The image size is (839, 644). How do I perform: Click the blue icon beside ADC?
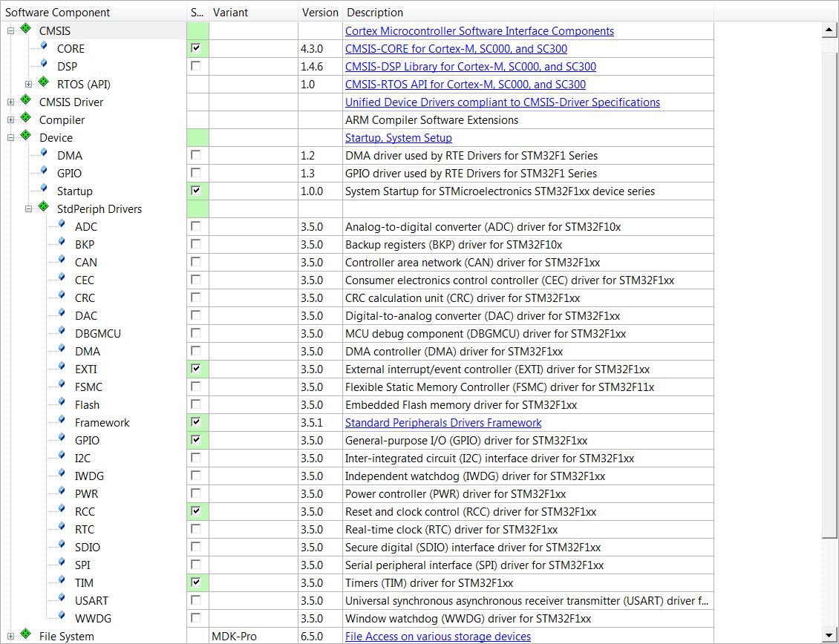click(x=62, y=224)
